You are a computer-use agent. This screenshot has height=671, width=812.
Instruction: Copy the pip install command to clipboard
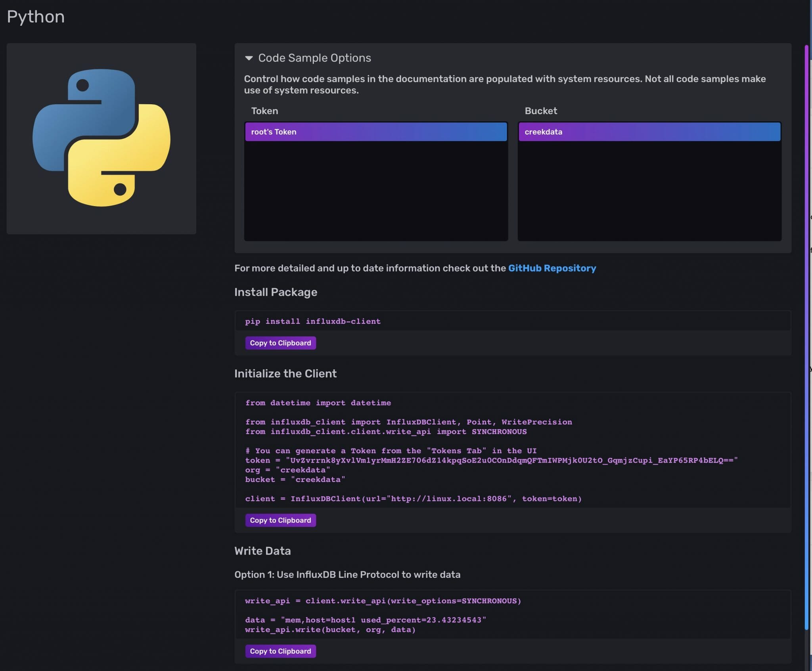coord(280,343)
